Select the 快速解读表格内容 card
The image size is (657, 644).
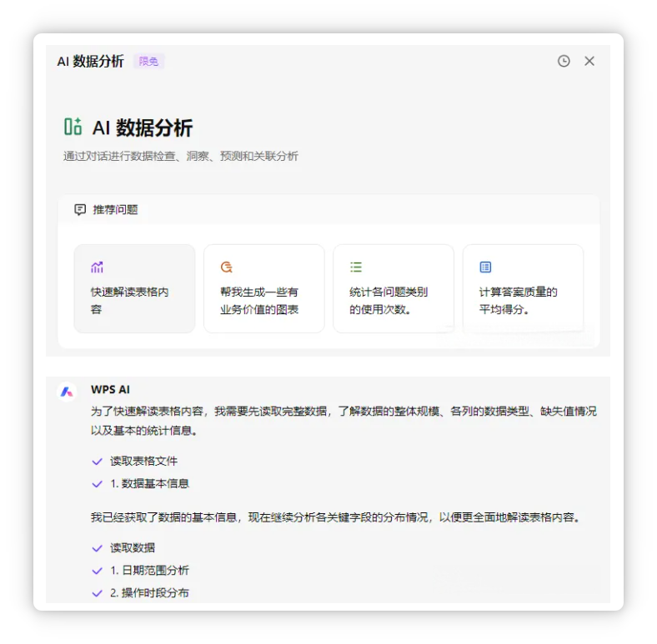click(x=134, y=288)
